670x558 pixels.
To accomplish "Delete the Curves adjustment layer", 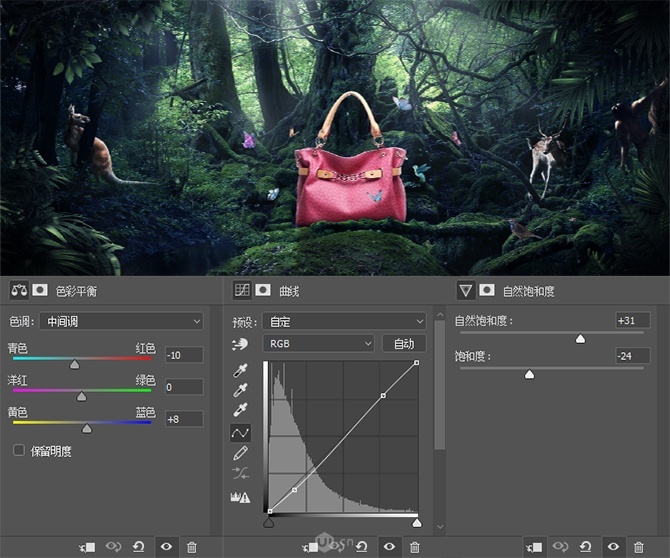I will [414, 547].
